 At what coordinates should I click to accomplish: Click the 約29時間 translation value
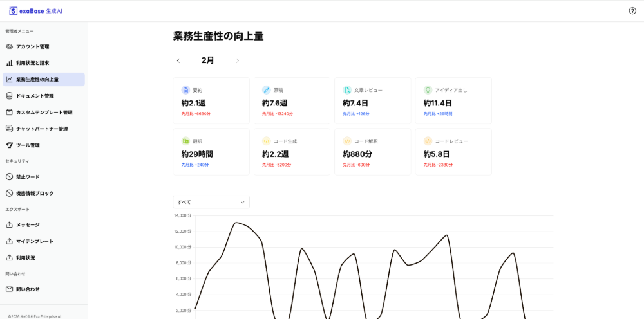point(197,154)
